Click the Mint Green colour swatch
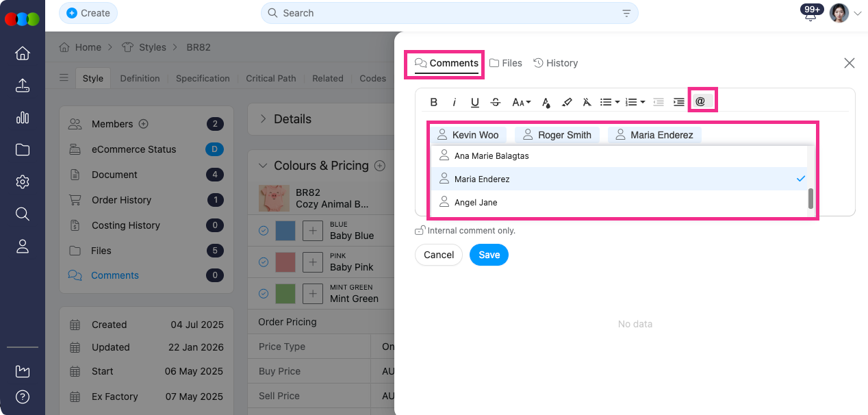Viewport: 868px width, 415px height. [x=285, y=294]
